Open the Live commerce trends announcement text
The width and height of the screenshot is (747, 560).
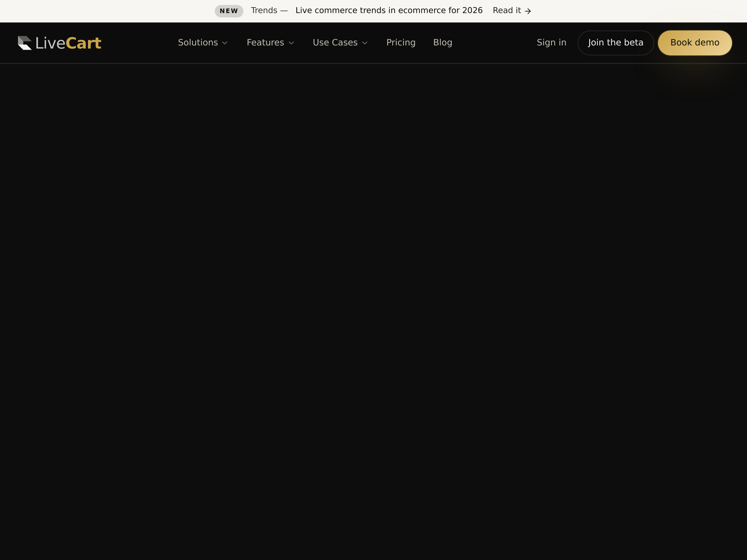click(389, 11)
